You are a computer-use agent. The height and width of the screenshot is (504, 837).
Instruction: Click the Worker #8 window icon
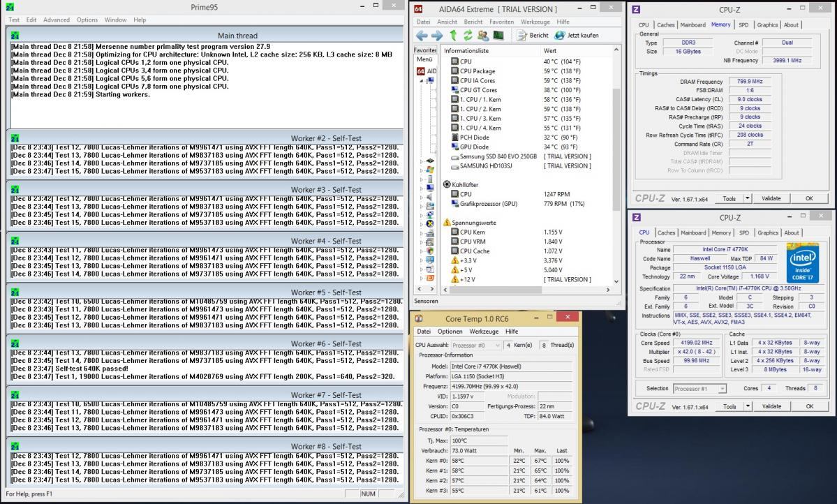click(x=15, y=446)
